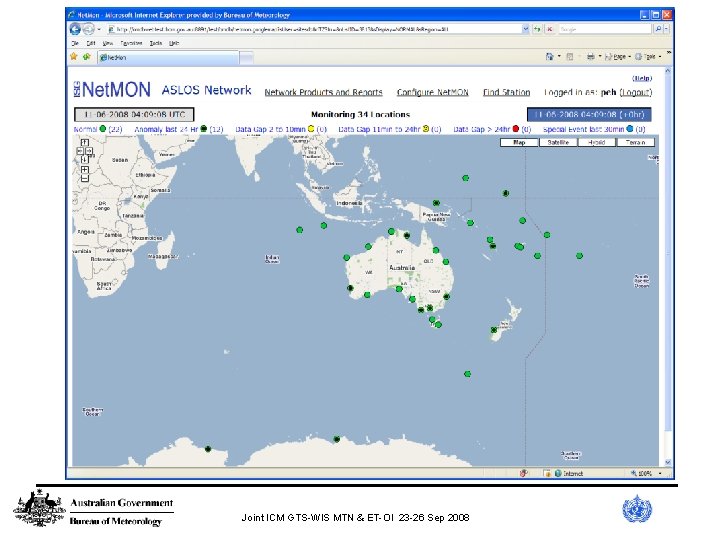Zoom in the map with the plus control
Screen dimensions: 720x540
(84, 170)
